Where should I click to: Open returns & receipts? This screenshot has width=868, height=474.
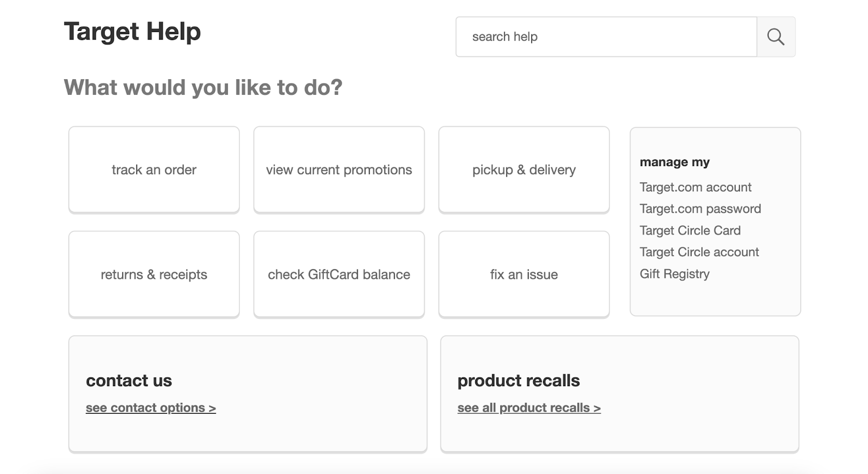(154, 274)
